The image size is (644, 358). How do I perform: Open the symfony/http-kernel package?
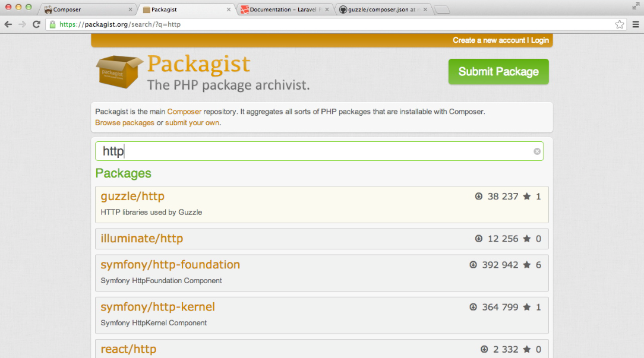[157, 307]
